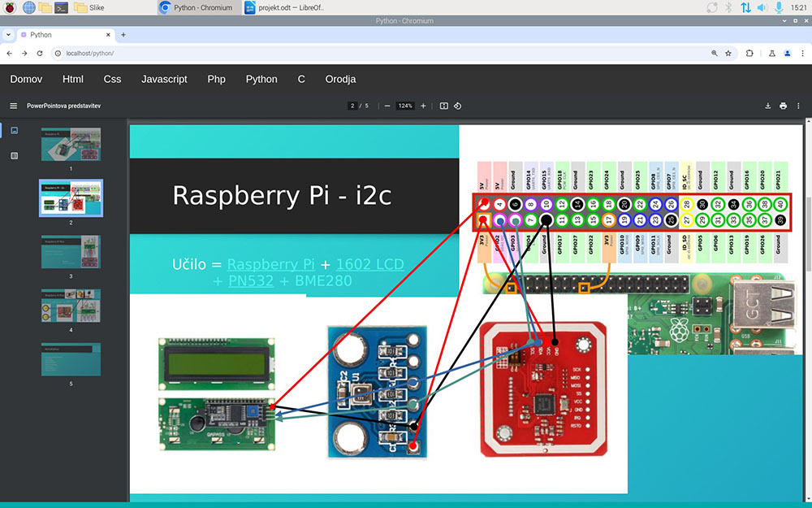Select page 1 thumbnail
Image resolution: width=812 pixels, height=508 pixels.
[71, 144]
